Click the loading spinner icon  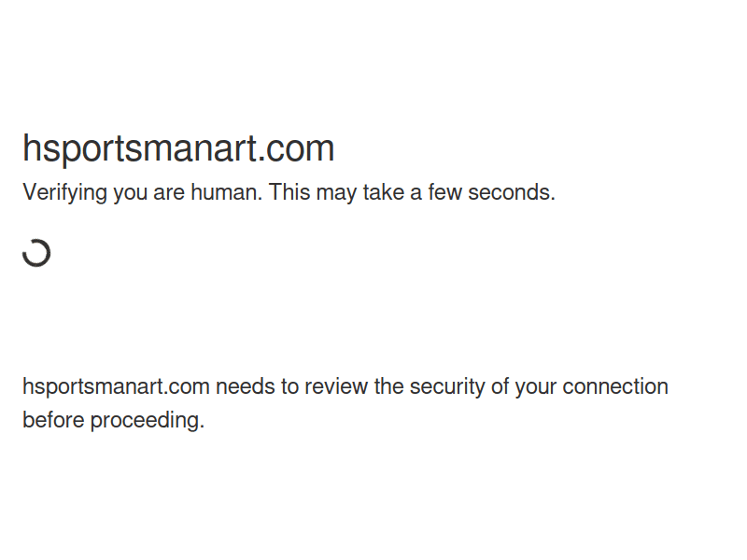(36, 253)
